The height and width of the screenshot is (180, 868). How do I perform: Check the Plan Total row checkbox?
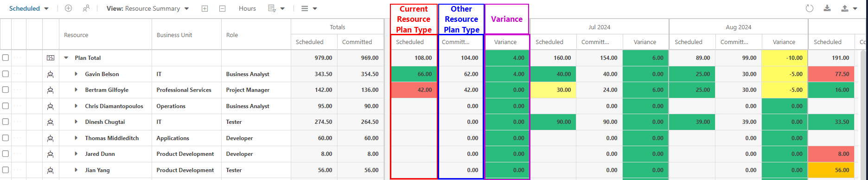point(6,58)
